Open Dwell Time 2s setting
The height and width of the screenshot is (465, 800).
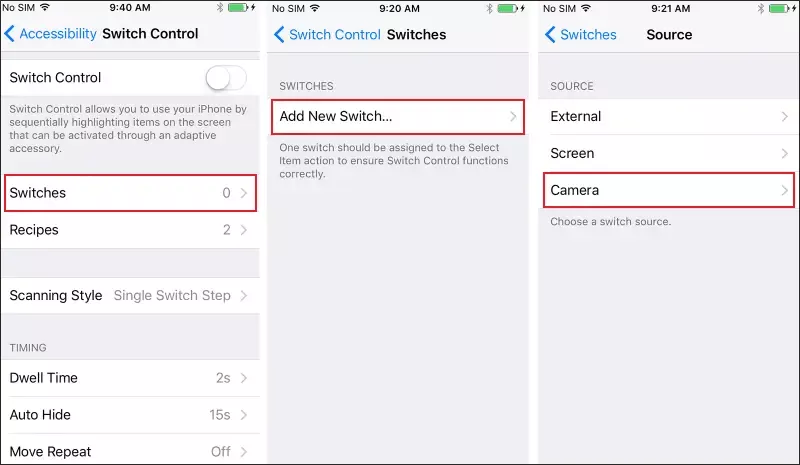[x=130, y=378]
